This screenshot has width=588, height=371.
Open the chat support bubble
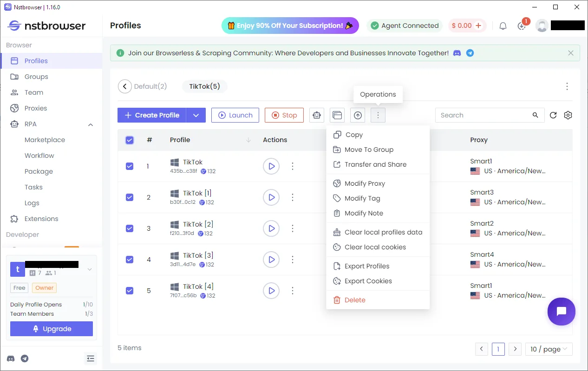561,311
